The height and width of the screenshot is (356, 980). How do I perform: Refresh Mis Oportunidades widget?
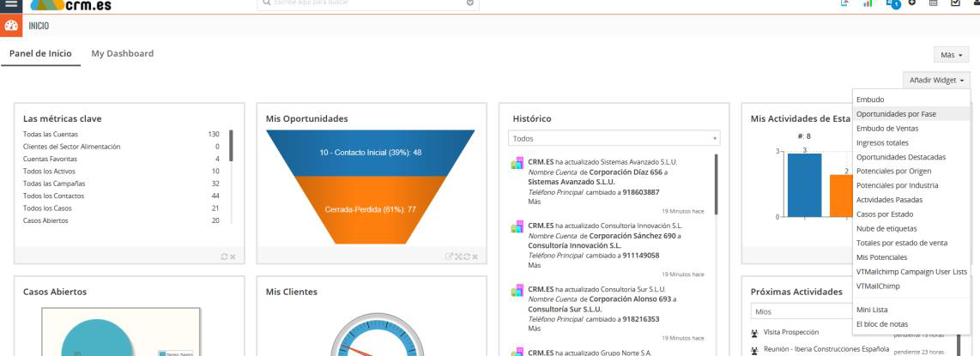coord(466,256)
